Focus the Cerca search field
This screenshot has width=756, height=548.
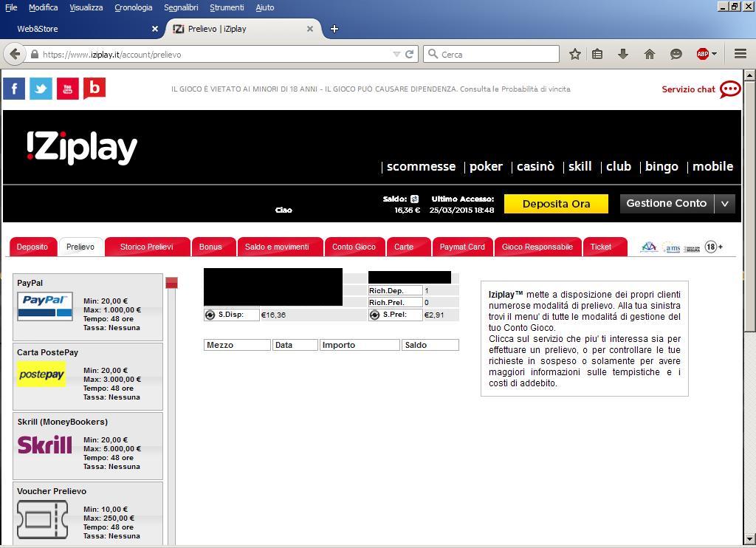(x=491, y=54)
